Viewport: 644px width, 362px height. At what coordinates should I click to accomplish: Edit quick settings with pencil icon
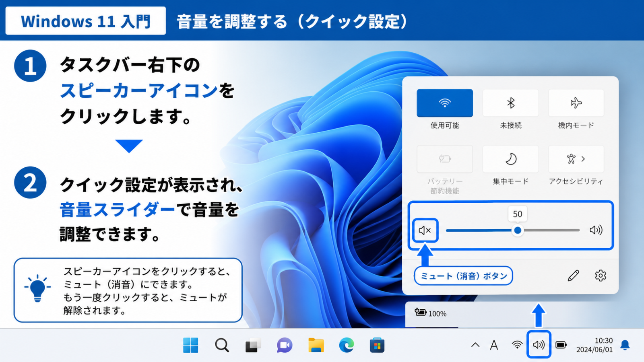click(573, 276)
